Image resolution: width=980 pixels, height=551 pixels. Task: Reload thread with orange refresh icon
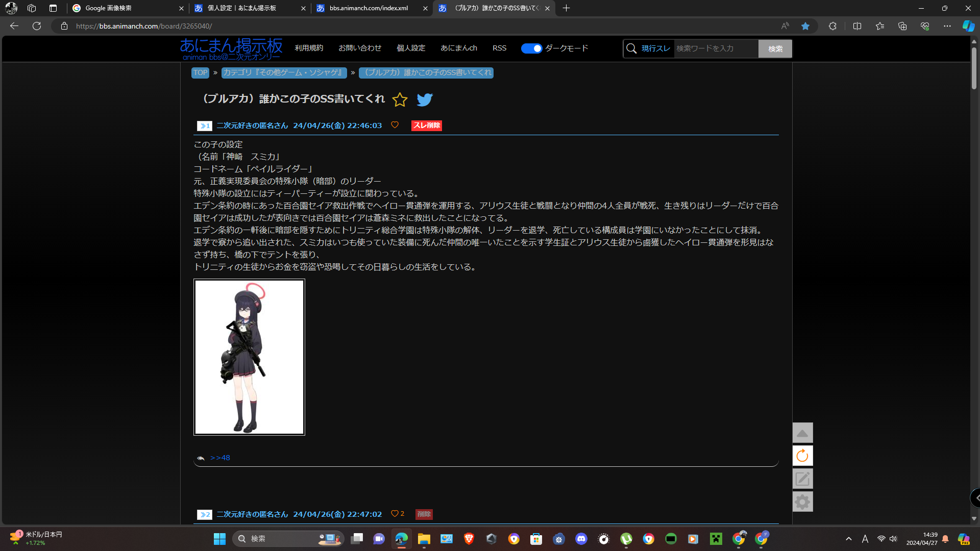(x=802, y=456)
